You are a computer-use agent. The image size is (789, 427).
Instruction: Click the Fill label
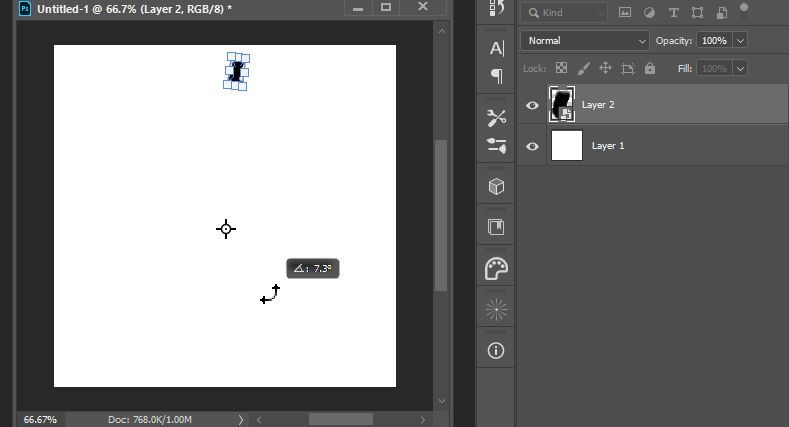pyautogui.click(x=684, y=68)
